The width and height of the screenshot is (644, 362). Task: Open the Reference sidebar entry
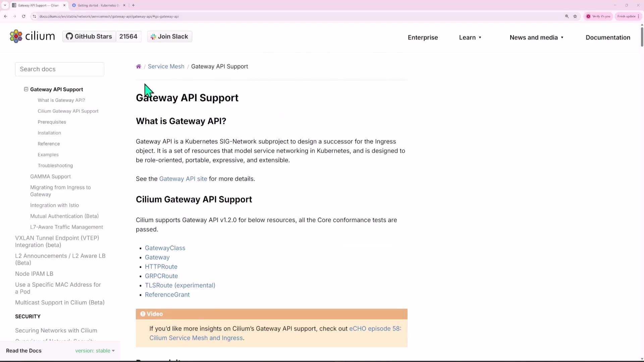click(49, 144)
